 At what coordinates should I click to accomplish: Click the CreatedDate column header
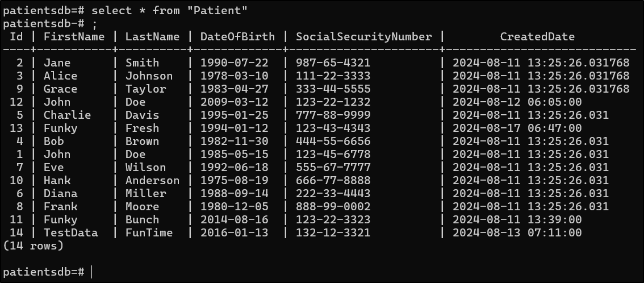[x=537, y=37]
